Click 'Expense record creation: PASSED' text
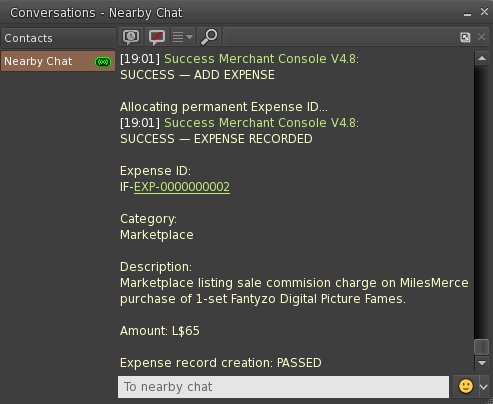This screenshot has width=493, height=404. point(221,363)
